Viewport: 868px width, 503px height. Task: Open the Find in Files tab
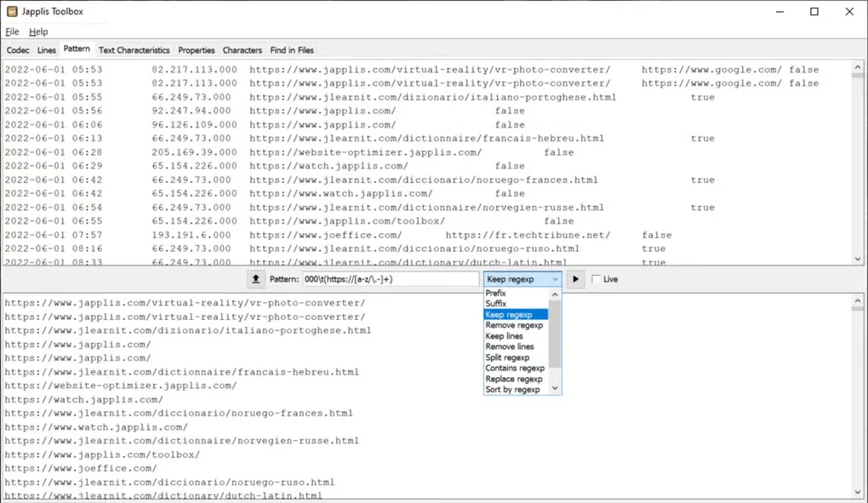(292, 50)
